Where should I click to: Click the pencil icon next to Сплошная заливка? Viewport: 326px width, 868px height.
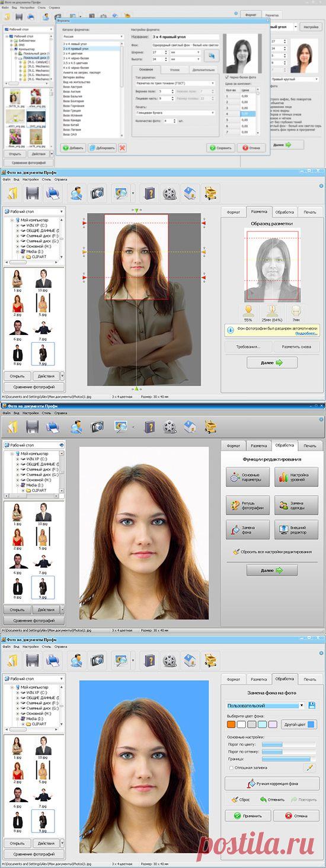click(309, 768)
